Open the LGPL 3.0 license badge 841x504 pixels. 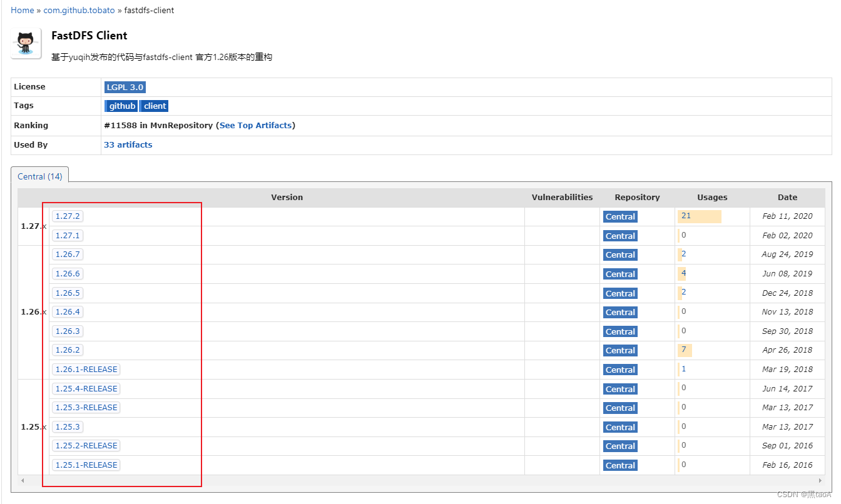pos(125,87)
